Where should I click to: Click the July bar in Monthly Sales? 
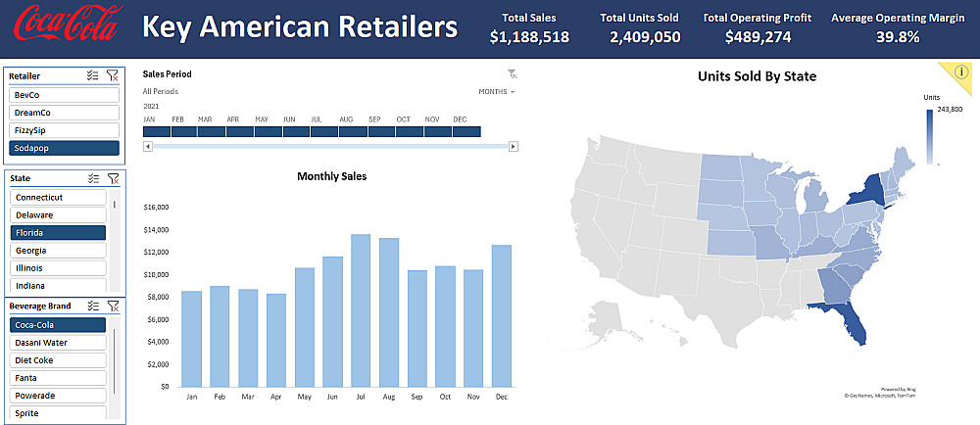tap(361, 310)
